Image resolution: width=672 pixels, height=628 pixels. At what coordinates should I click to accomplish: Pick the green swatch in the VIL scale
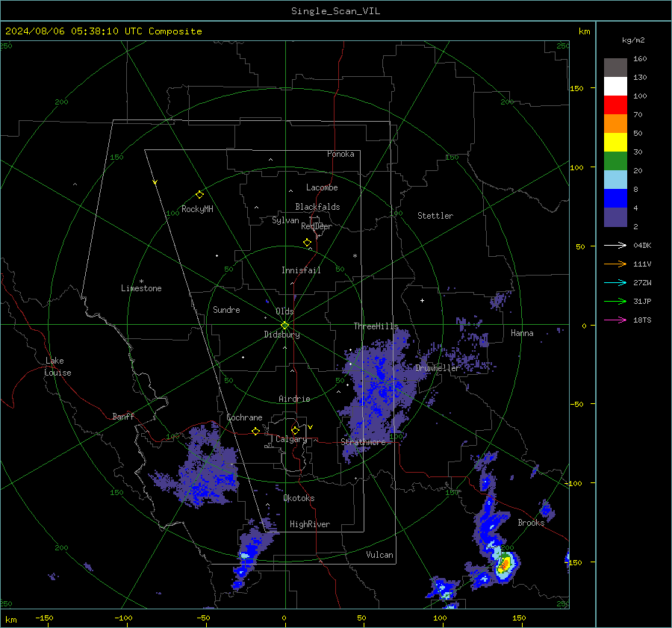pos(615,161)
